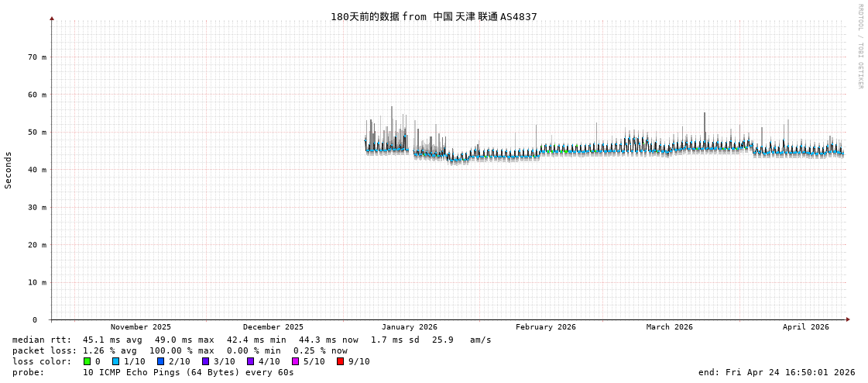
Task: Select the magenta 5/10 loss swatch
Action: 296,361
